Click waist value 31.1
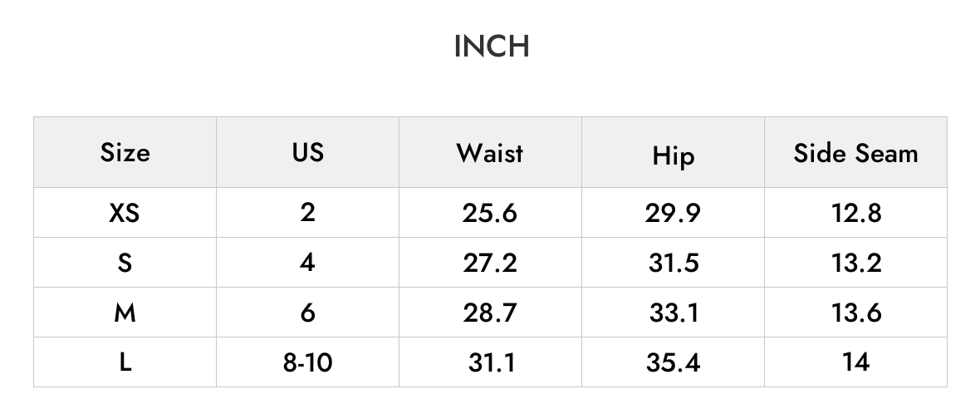The width and height of the screenshot is (980, 399). [490, 362]
